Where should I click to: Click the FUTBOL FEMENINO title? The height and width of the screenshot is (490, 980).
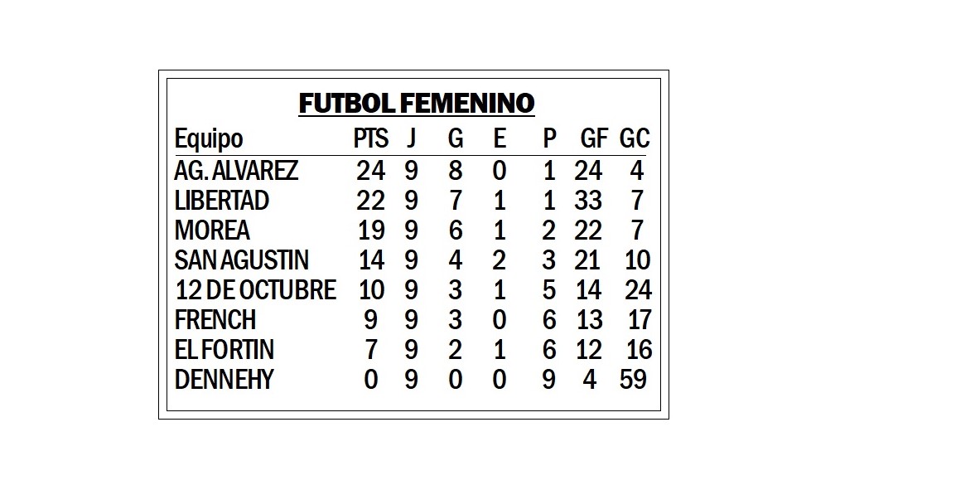click(416, 104)
